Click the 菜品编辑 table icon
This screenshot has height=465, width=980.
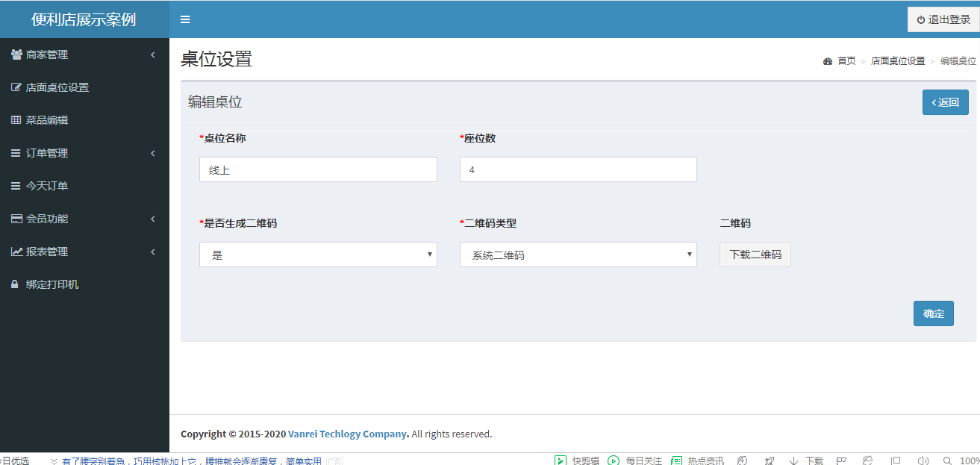(16, 120)
